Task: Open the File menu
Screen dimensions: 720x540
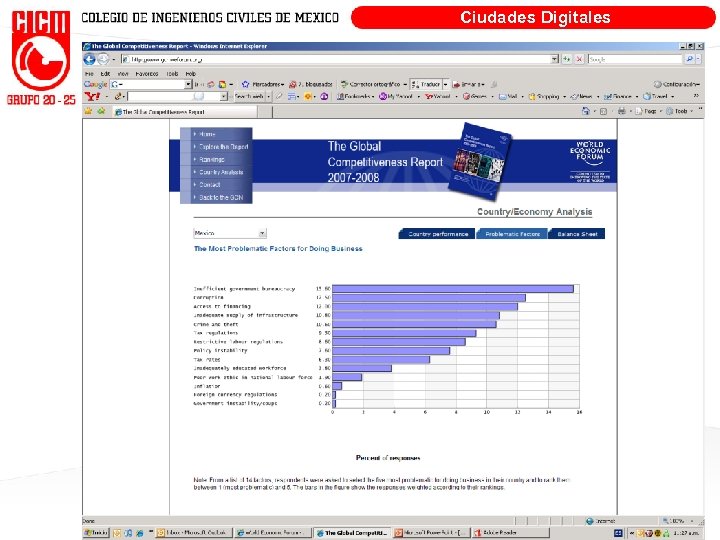Action: coord(89,73)
